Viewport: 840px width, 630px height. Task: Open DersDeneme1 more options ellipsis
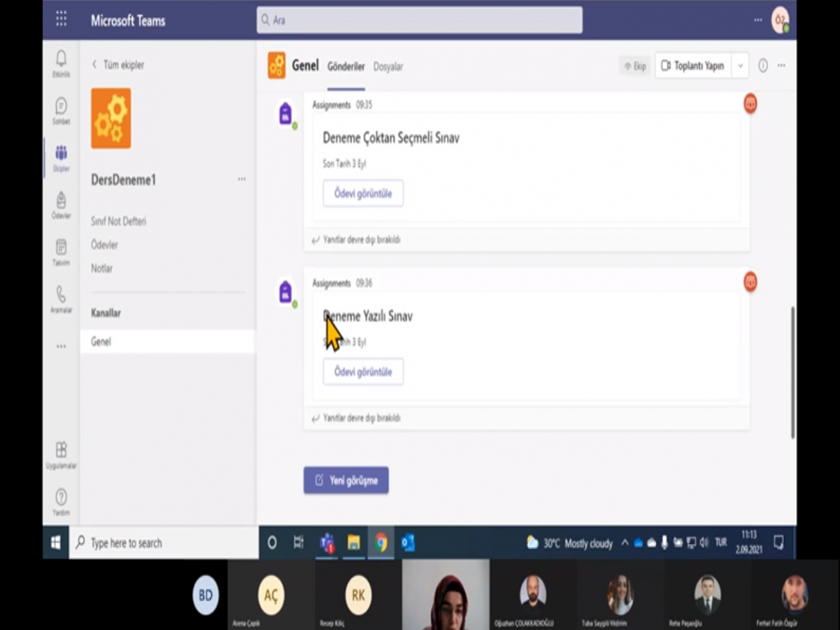click(x=242, y=179)
